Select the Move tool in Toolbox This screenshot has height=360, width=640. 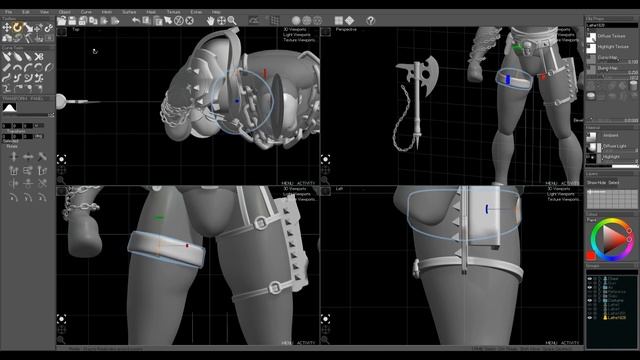pos(7,28)
